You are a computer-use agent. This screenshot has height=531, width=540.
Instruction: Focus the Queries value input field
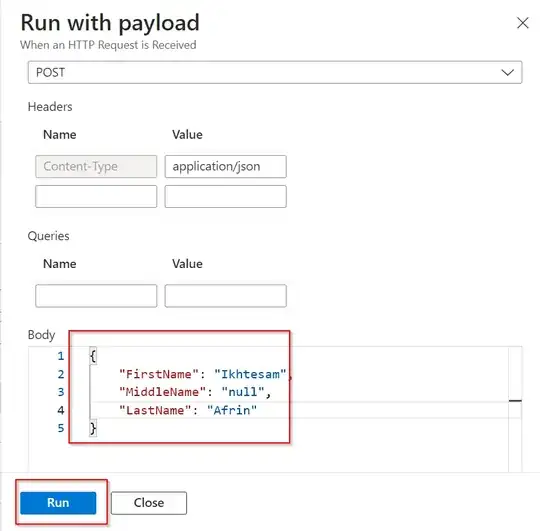(226, 295)
